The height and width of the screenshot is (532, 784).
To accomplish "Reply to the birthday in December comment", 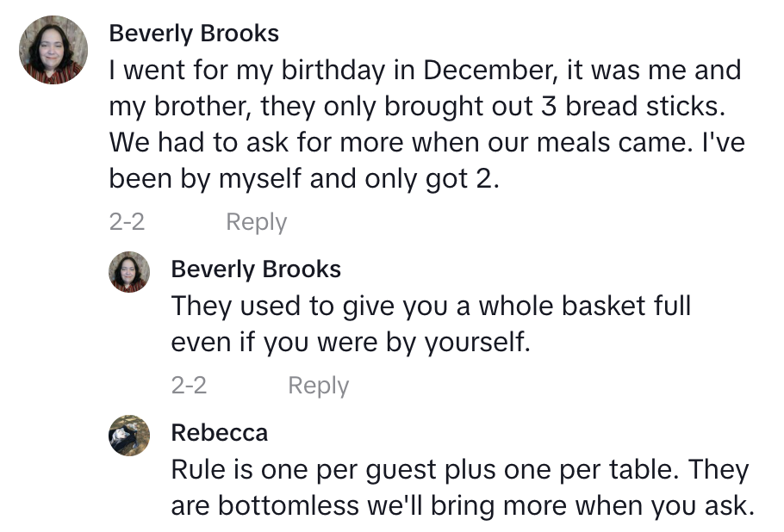I will coord(256,222).
